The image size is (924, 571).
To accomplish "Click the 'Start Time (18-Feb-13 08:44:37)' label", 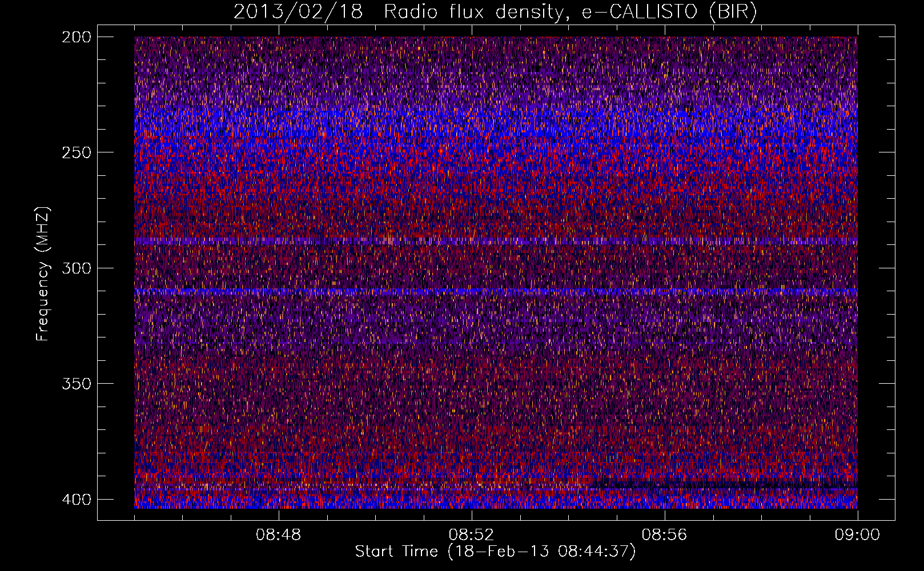I will [495, 552].
